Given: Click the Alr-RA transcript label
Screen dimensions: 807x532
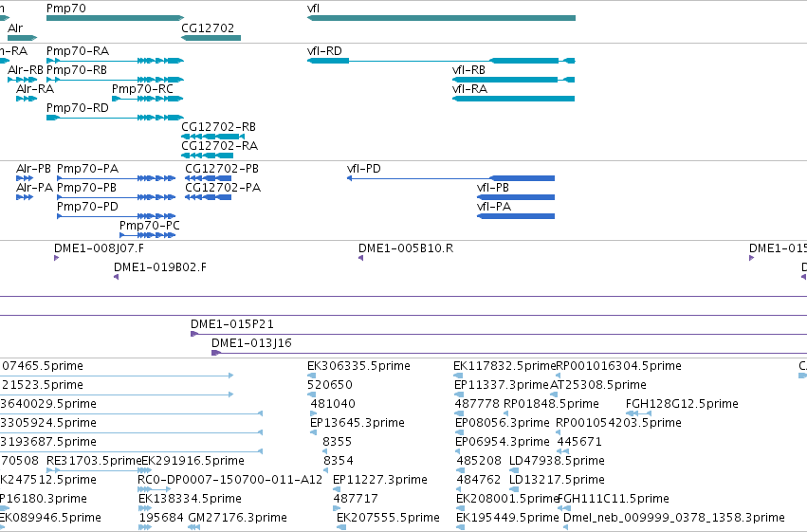Looking at the screenshot, I should (x=35, y=89).
